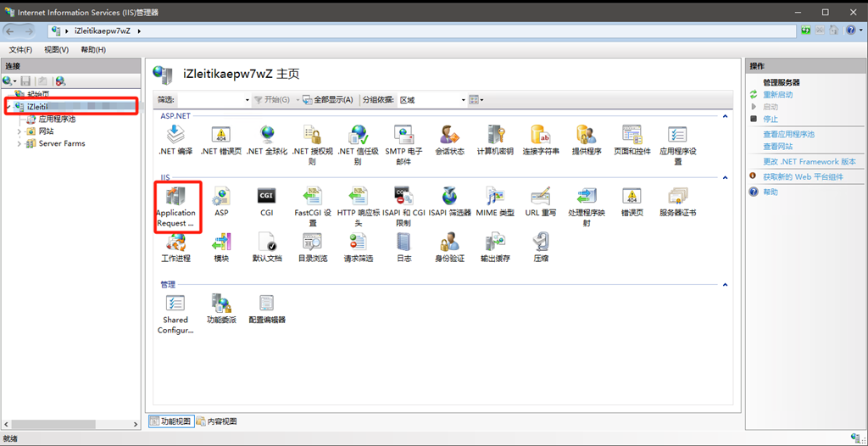
Task: Click 全部显示(A) button
Action: 328,100
